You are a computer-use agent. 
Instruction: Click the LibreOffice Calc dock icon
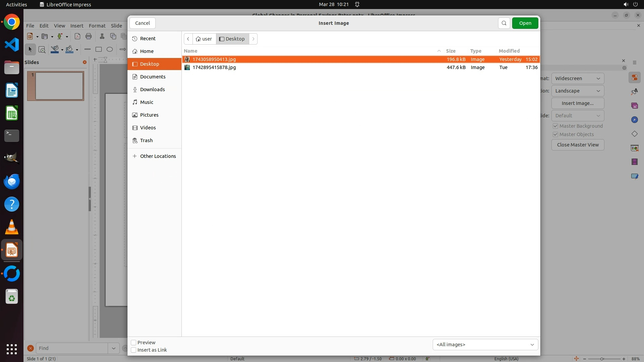pos(12,113)
